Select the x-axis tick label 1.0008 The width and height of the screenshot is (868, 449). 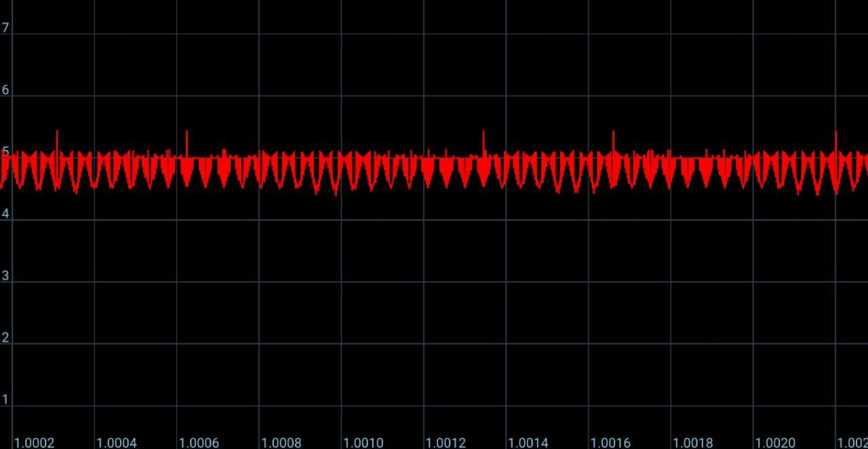(x=281, y=443)
